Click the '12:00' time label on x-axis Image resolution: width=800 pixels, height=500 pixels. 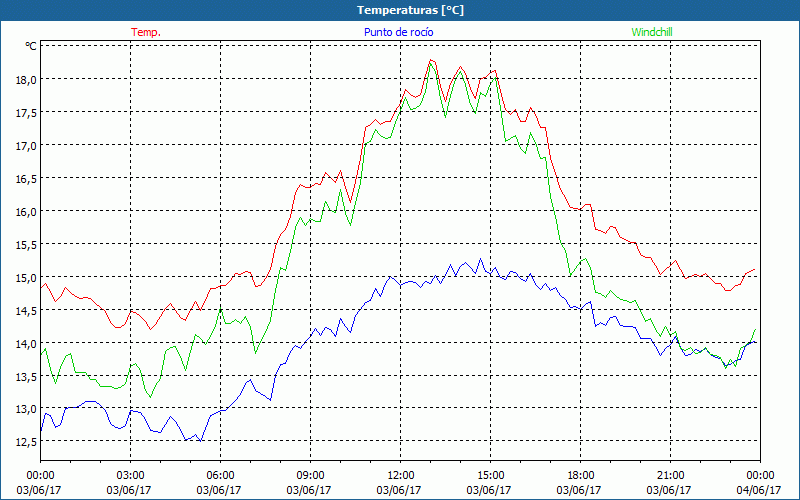pyautogui.click(x=401, y=475)
